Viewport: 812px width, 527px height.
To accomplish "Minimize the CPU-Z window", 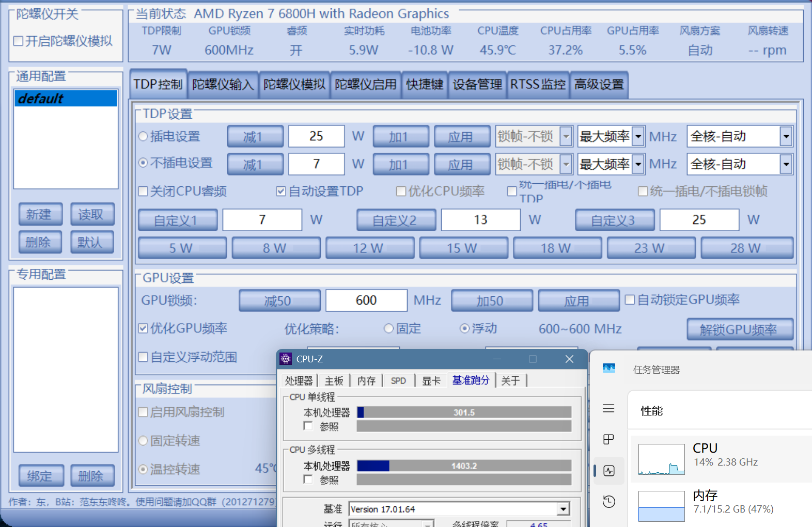I will pos(497,359).
